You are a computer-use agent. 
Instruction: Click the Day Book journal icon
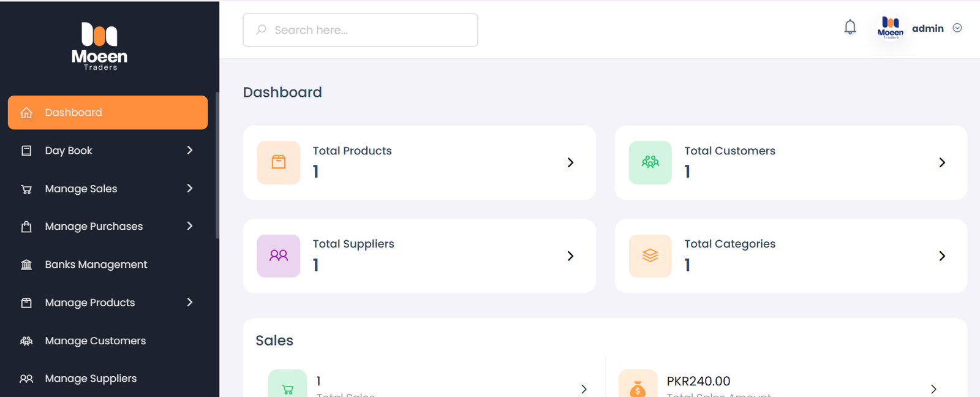pos(26,150)
